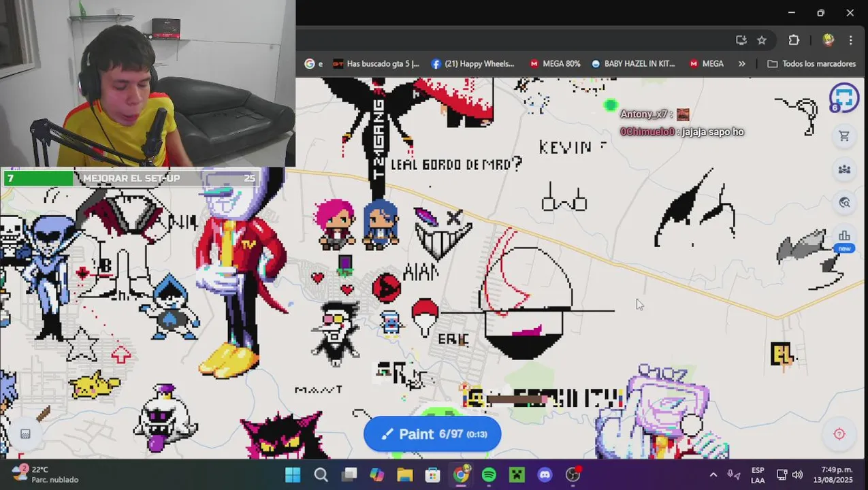Open OBS Studio from the taskbar
Image resolution: width=868 pixels, height=490 pixels.
pyautogui.click(x=573, y=475)
